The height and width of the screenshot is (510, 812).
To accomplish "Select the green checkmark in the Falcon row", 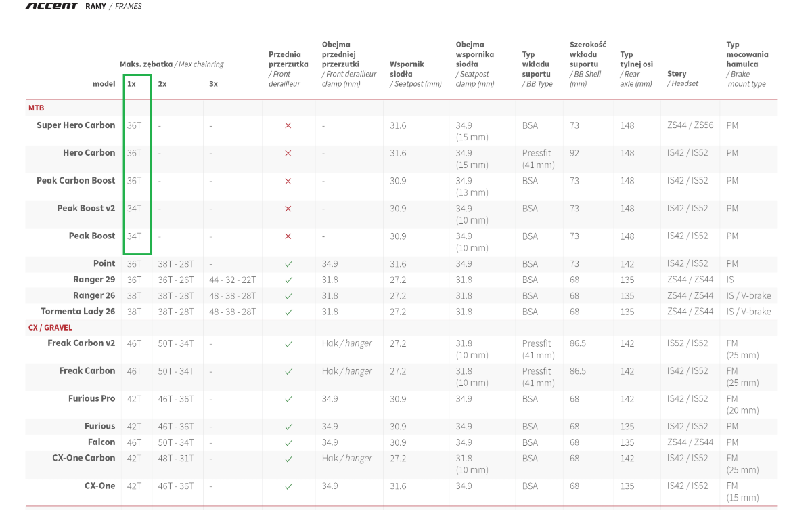I will (288, 442).
